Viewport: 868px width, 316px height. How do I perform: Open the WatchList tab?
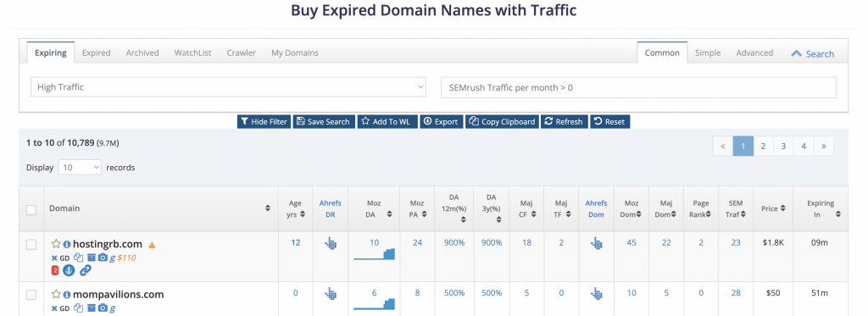[x=192, y=53]
